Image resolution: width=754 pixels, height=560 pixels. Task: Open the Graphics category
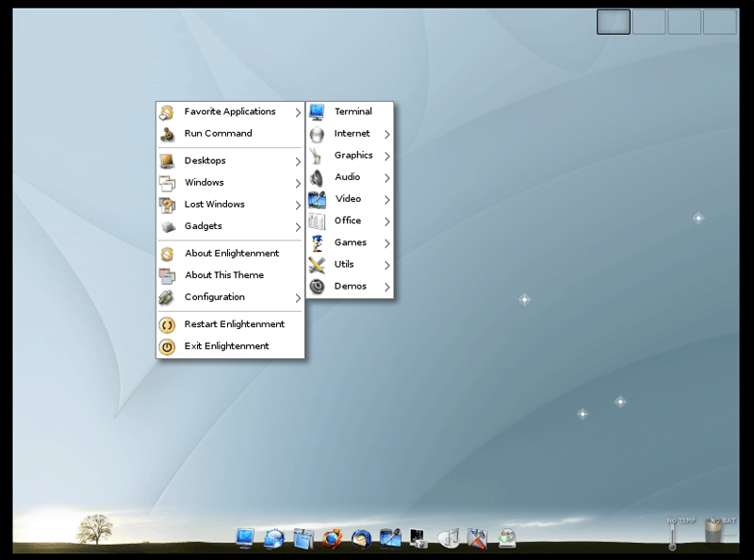click(350, 156)
